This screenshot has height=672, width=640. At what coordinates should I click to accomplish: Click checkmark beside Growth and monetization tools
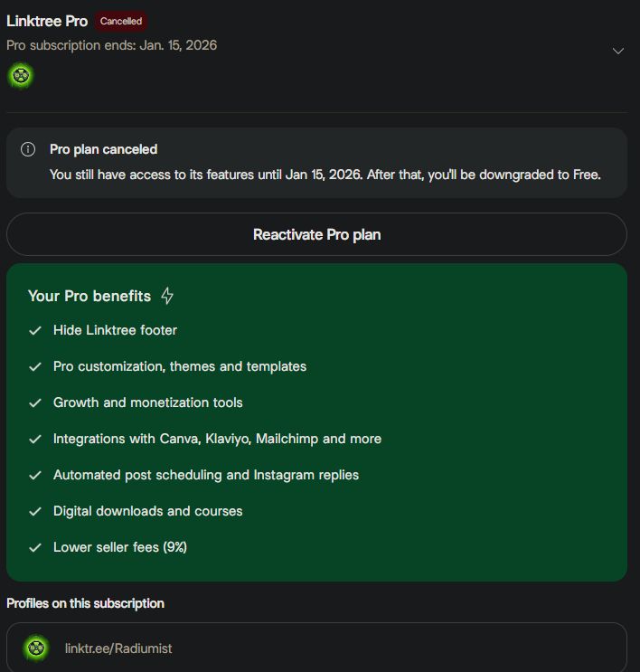pos(35,402)
